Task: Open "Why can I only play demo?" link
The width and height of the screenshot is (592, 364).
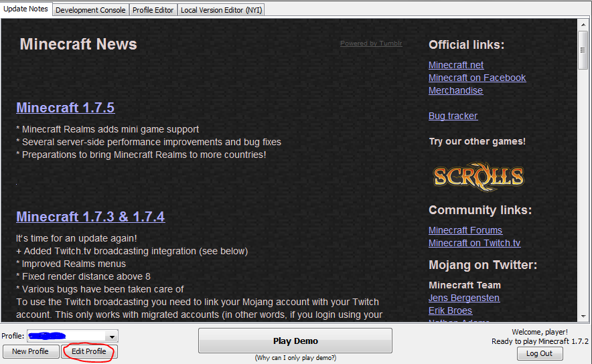Action: pyautogui.click(x=295, y=357)
